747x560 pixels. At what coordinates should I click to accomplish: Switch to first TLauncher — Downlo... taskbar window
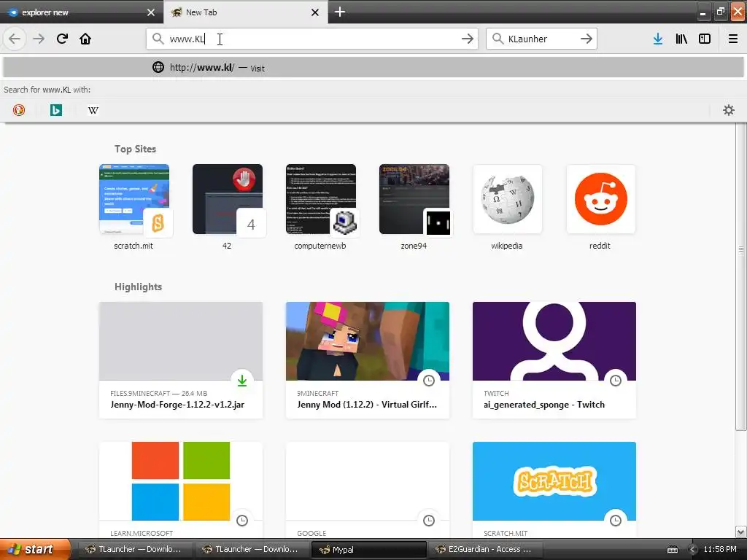pos(135,550)
